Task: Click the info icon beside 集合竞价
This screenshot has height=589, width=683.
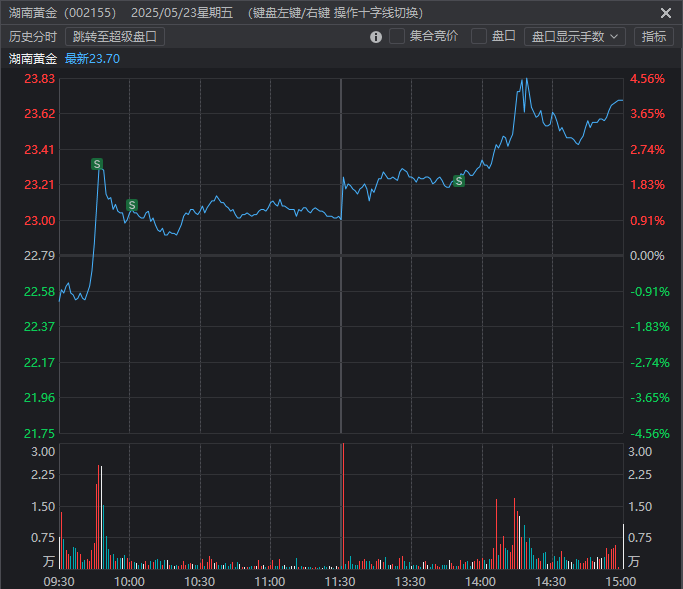Action: pos(376,37)
